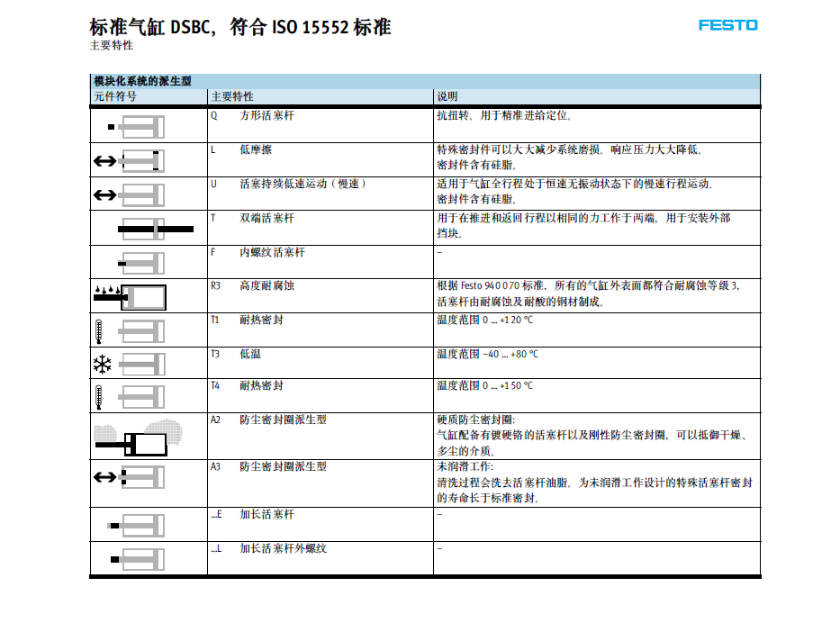Click the cylinder symbol in row Q
Screen dimensions: 840x623
pyautogui.click(x=136, y=127)
